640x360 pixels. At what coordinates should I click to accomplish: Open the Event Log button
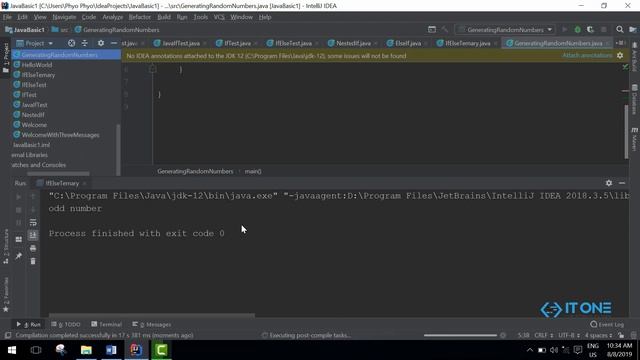[x=607, y=324]
